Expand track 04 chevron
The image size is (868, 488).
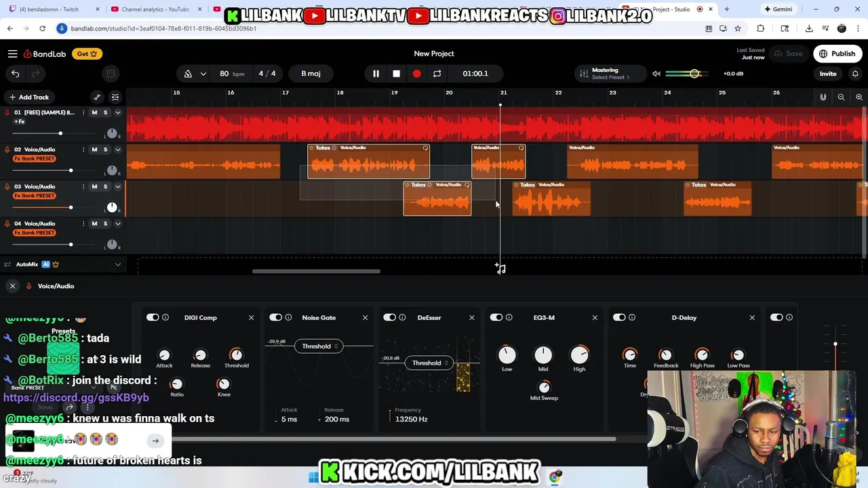coord(117,224)
